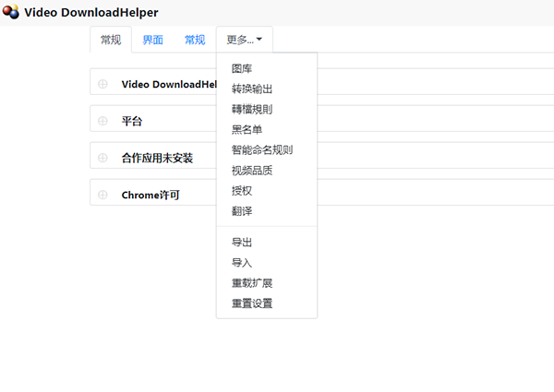Switch to the blue 常规 tab
Viewport: 554px width, 392px height.
coord(195,40)
